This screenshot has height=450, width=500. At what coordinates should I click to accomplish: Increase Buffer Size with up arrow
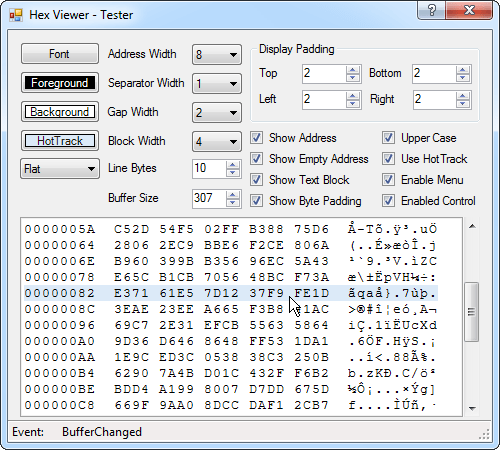[233, 194]
